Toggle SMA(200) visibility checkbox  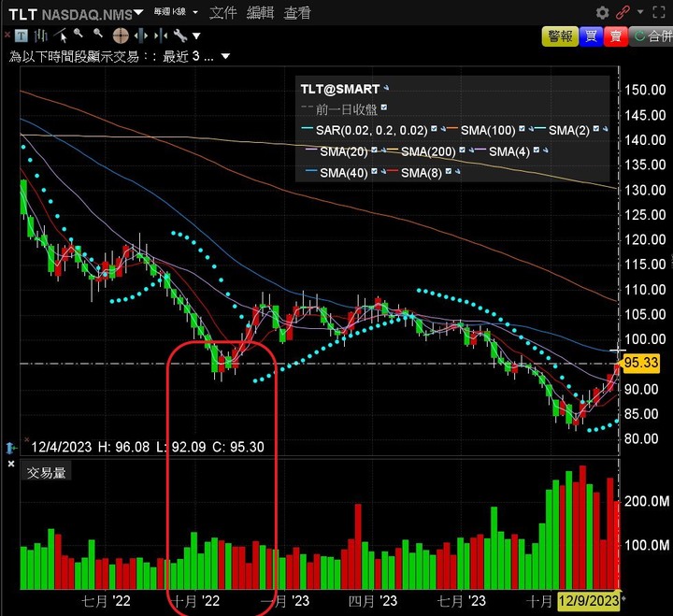point(462,150)
